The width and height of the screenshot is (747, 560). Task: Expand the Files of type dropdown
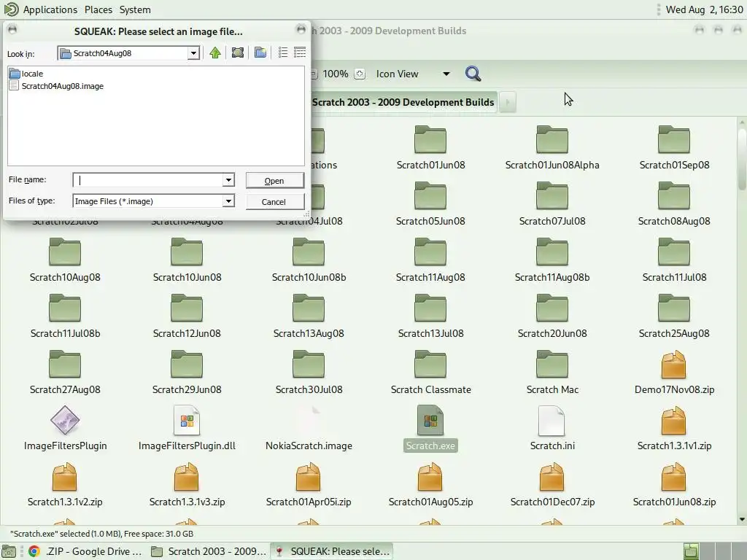(x=228, y=201)
